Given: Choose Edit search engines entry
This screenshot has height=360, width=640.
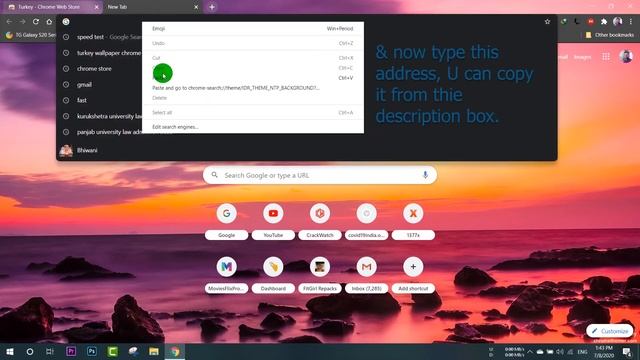Looking at the screenshot, I should coord(253,127).
